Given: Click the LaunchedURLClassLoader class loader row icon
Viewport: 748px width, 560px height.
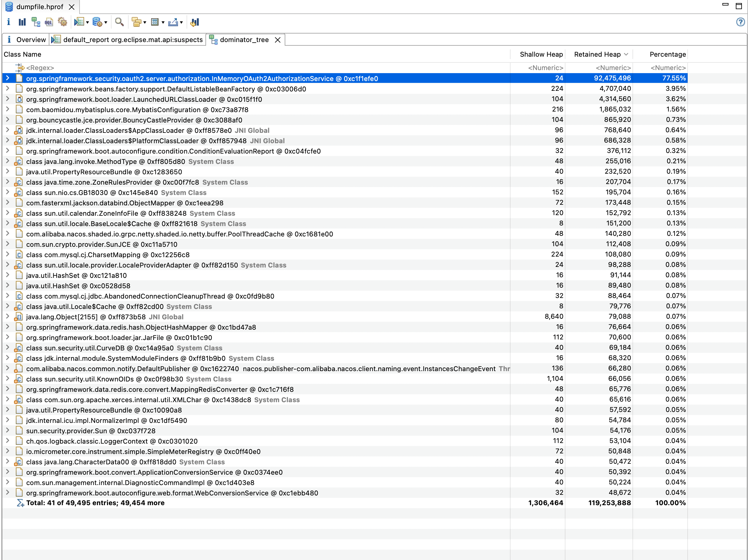Looking at the screenshot, I should 19,99.
